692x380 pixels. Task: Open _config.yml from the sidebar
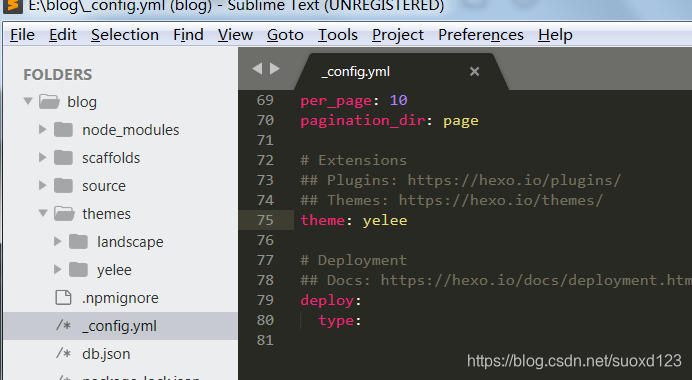point(119,326)
